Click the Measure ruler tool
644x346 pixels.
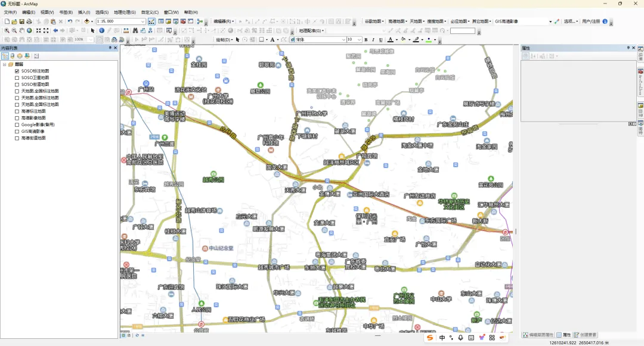126,30
